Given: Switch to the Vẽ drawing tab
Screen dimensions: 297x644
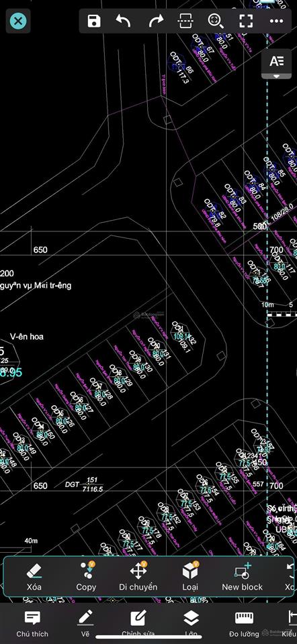Looking at the screenshot, I should [x=85, y=625].
